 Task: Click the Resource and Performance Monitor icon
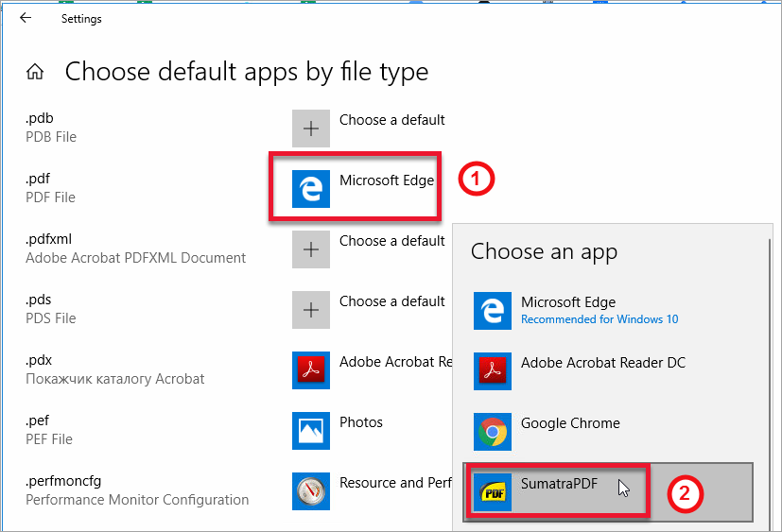click(311, 490)
